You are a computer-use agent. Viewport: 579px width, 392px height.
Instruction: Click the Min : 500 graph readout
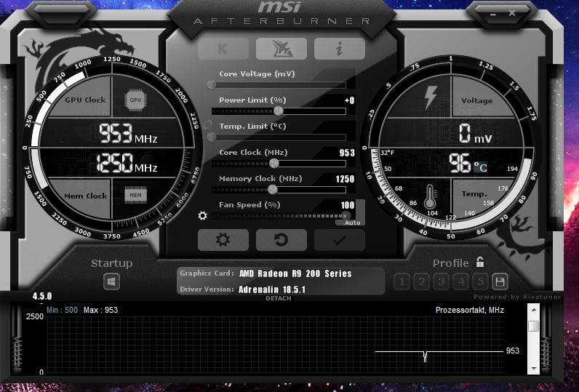(x=62, y=310)
